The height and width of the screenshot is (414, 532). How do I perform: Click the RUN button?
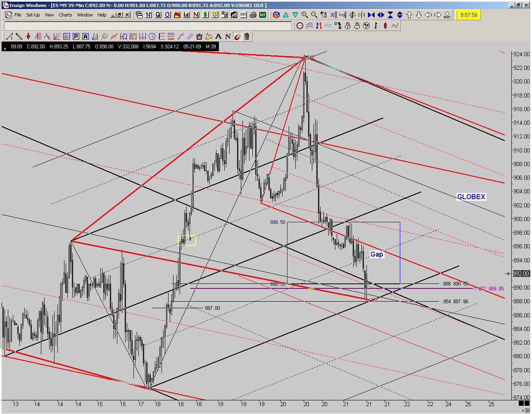(x=328, y=26)
